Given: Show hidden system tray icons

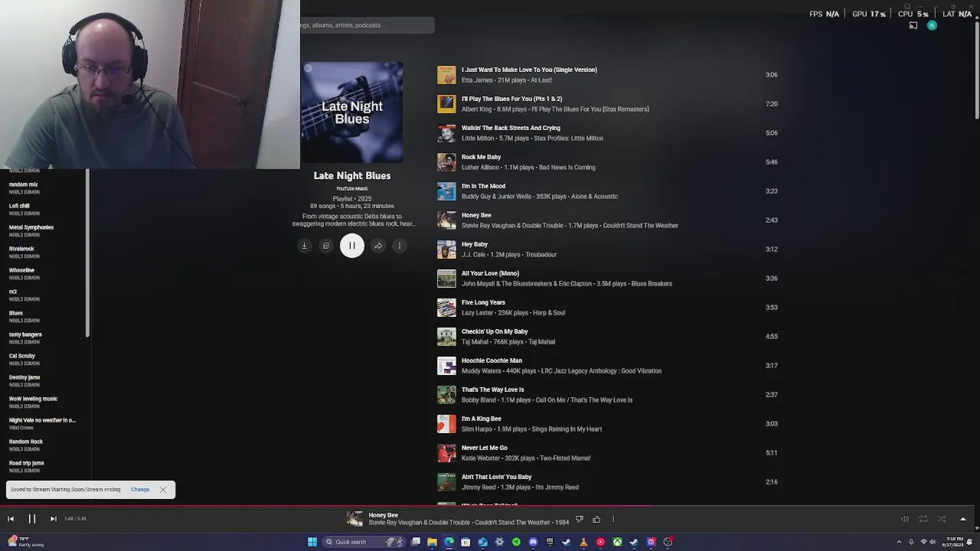Looking at the screenshot, I should coord(900,542).
